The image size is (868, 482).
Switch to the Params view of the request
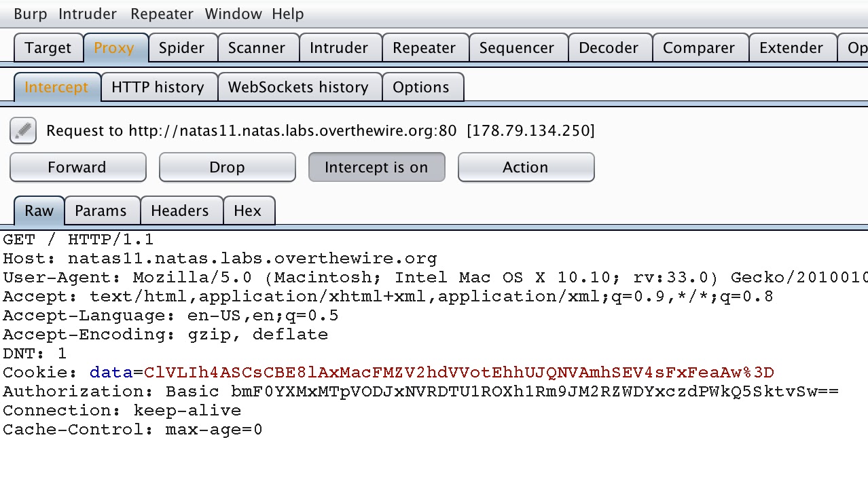coord(102,210)
